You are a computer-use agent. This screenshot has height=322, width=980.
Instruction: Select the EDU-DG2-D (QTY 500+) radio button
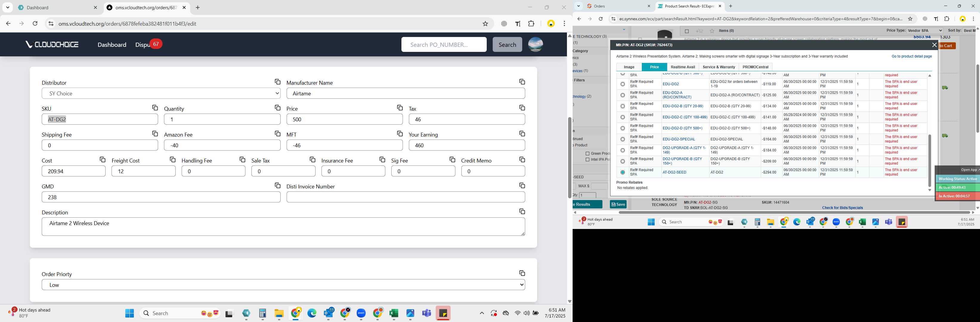click(622, 128)
